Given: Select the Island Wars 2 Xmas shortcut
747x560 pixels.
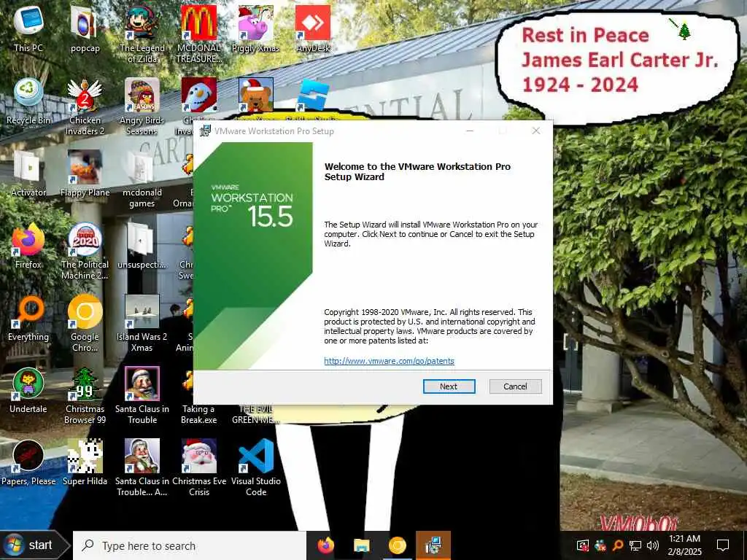Looking at the screenshot, I should pyautogui.click(x=142, y=324).
